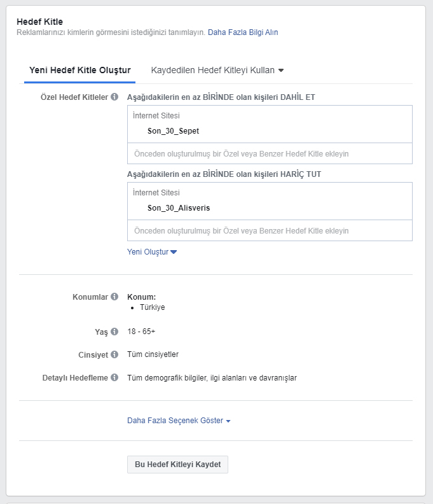
Task: Select the Son_30_Sepet included audience
Action: coord(173,131)
